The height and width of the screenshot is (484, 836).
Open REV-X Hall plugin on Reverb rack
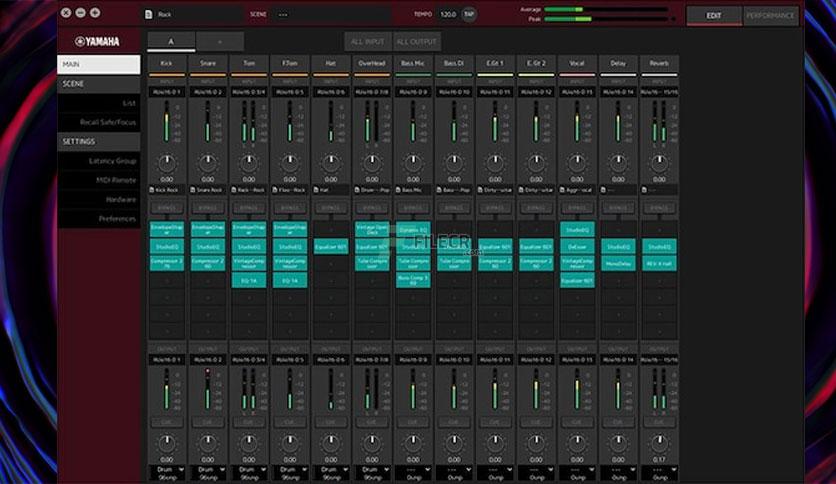click(660, 263)
